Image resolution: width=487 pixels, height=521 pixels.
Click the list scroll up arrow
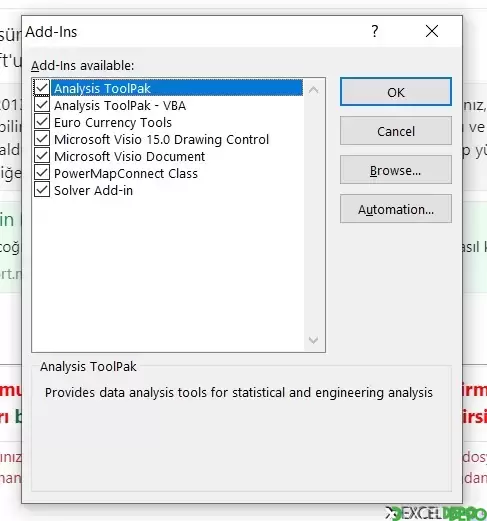point(313,90)
